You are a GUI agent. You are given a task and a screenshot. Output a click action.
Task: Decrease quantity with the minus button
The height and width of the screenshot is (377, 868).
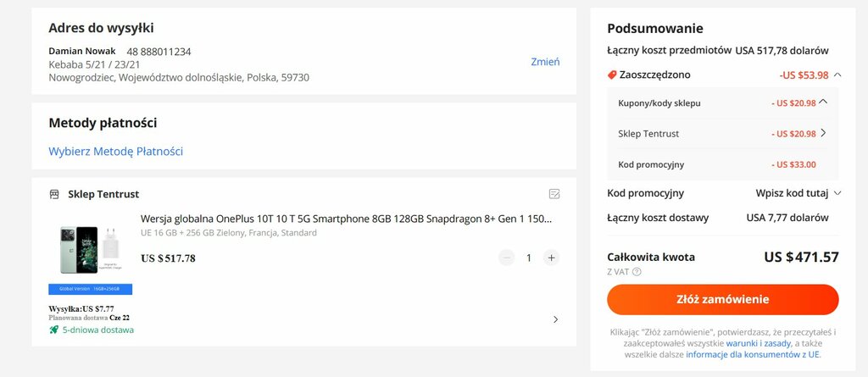506,258
